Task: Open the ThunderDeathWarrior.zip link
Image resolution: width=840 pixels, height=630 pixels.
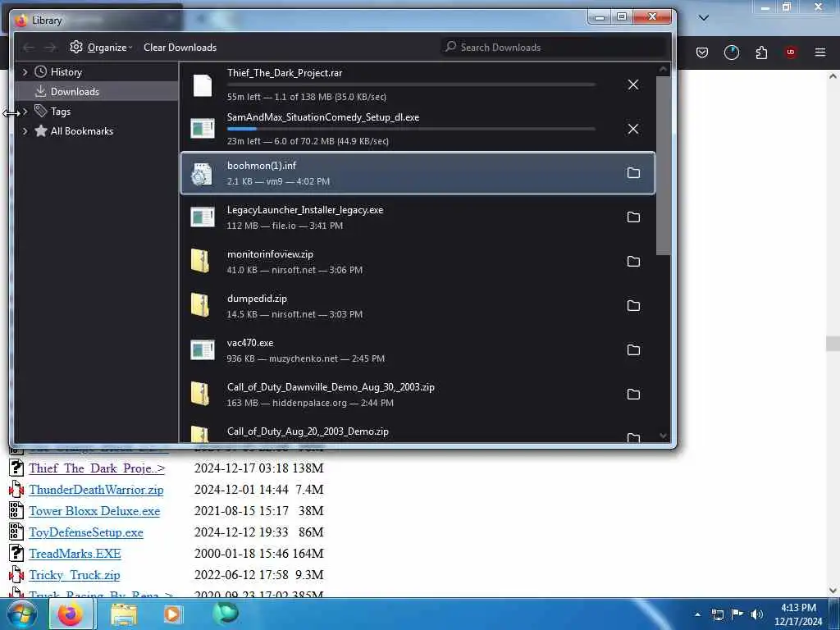Action: tap(97, 490)
